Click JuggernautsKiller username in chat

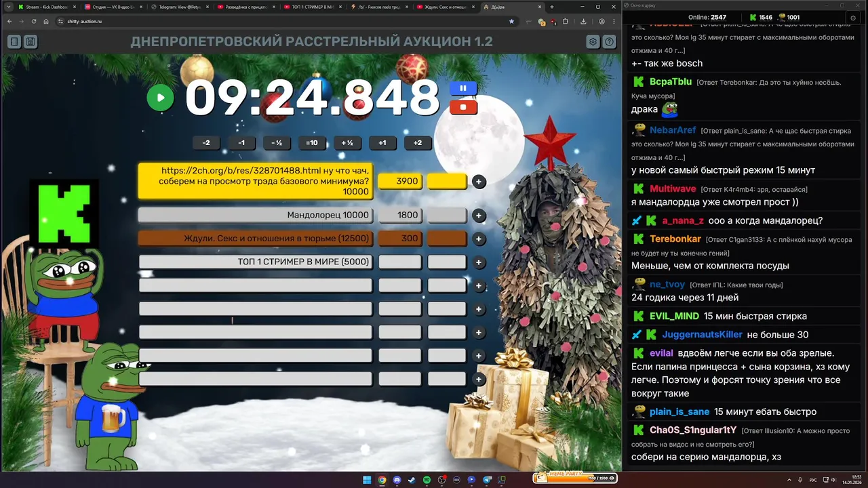tap(702, 335)
